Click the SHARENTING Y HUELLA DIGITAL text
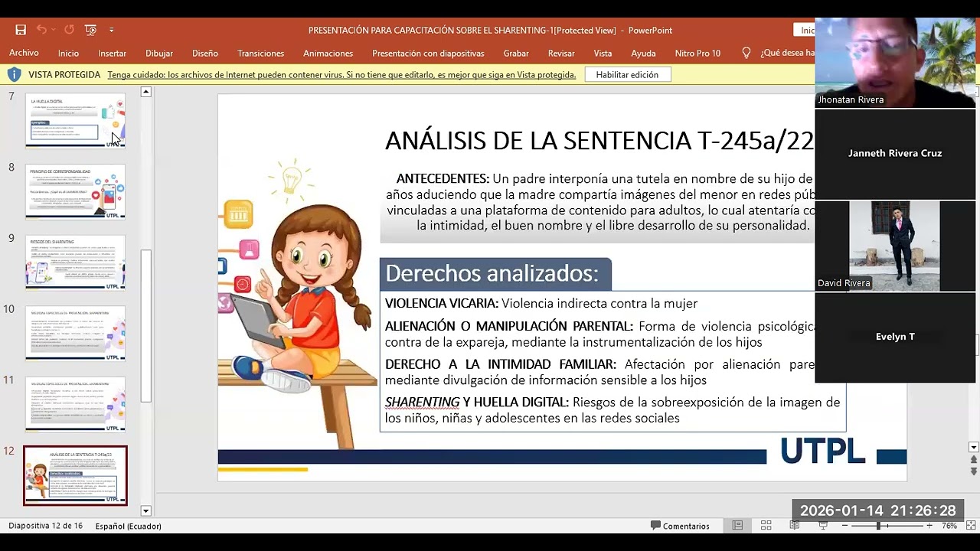 pyautogui.click(x=612, y=410)
